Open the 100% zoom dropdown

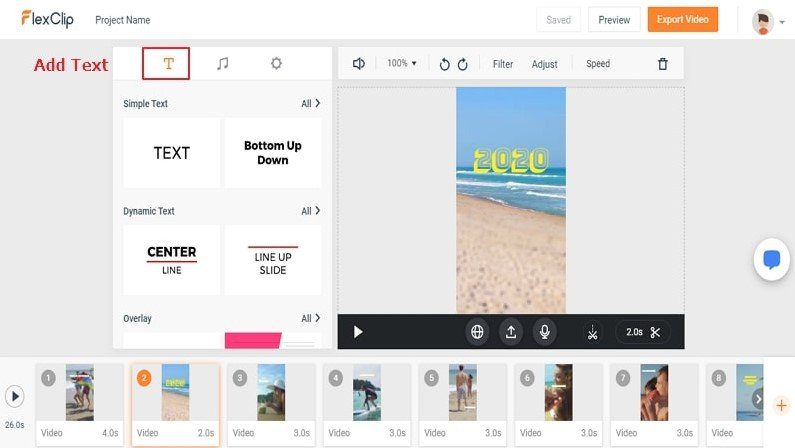[402, 64]
